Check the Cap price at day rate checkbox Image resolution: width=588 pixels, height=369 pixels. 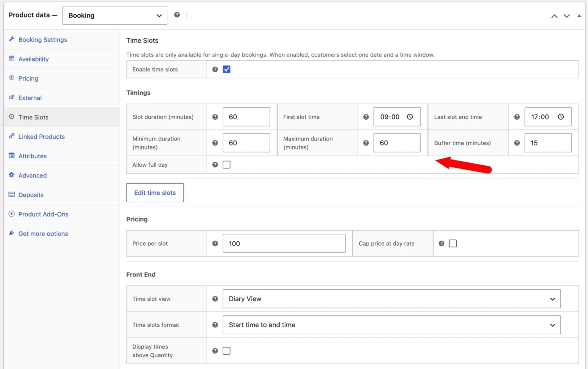click(x=453, y=244)
